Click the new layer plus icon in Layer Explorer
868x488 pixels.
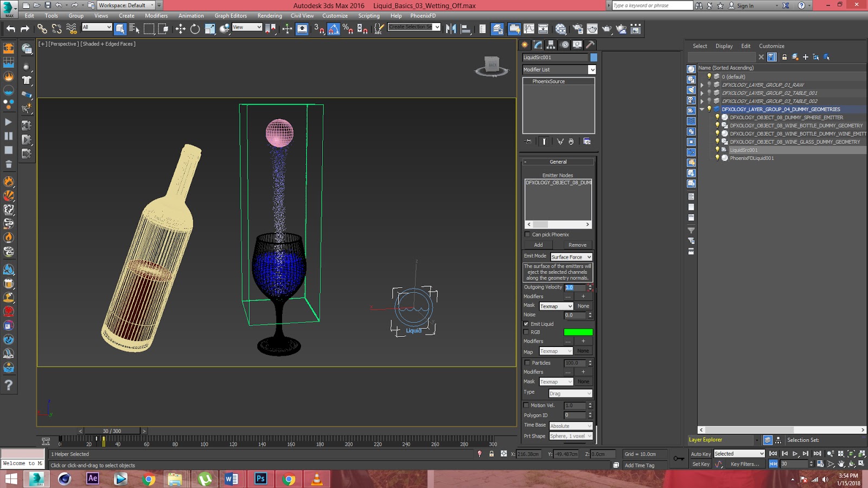point(805,57)
